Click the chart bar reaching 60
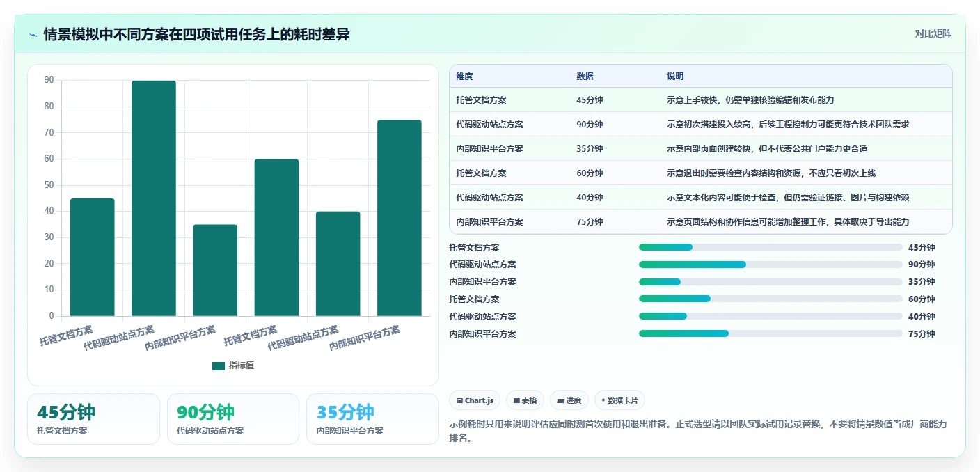980x472 pixels. tap(276, 237)
